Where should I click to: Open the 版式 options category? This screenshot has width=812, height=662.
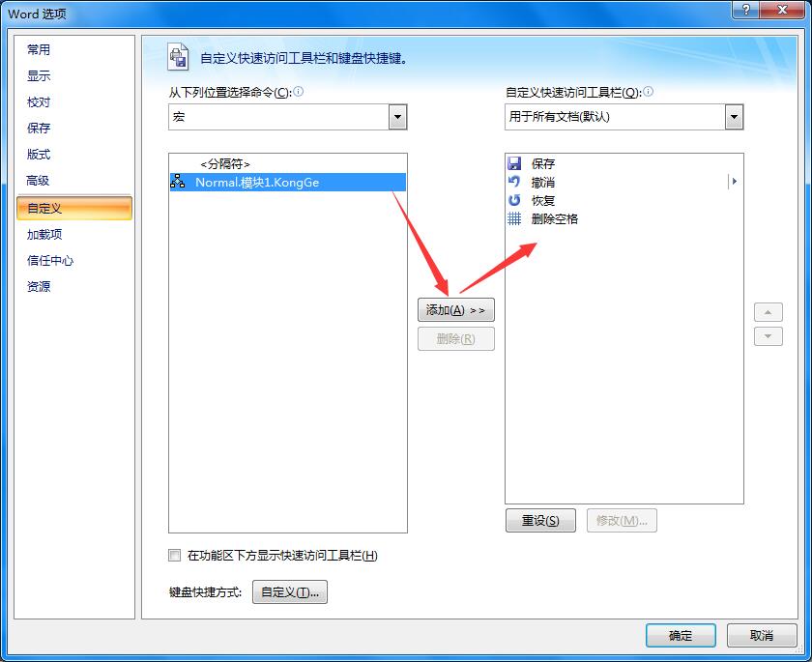[x=39, y=155]
